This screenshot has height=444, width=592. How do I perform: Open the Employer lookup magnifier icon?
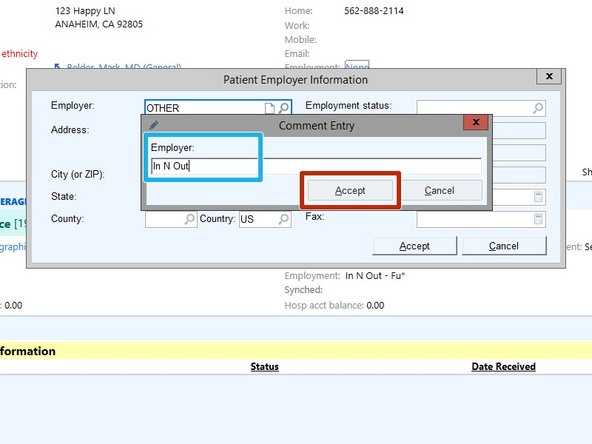pyautogui.click(x=284, y=108)
